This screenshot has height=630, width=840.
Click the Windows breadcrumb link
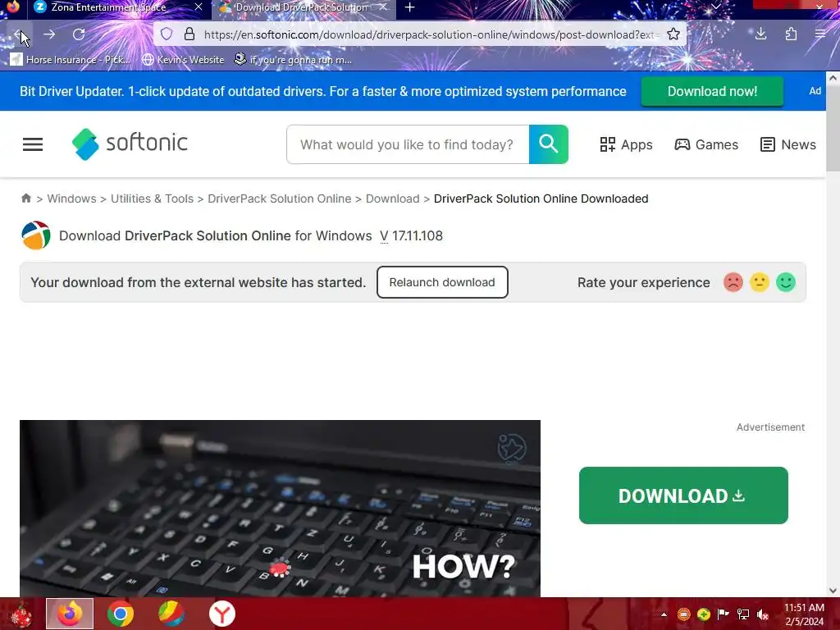click(x=72, y=199)
